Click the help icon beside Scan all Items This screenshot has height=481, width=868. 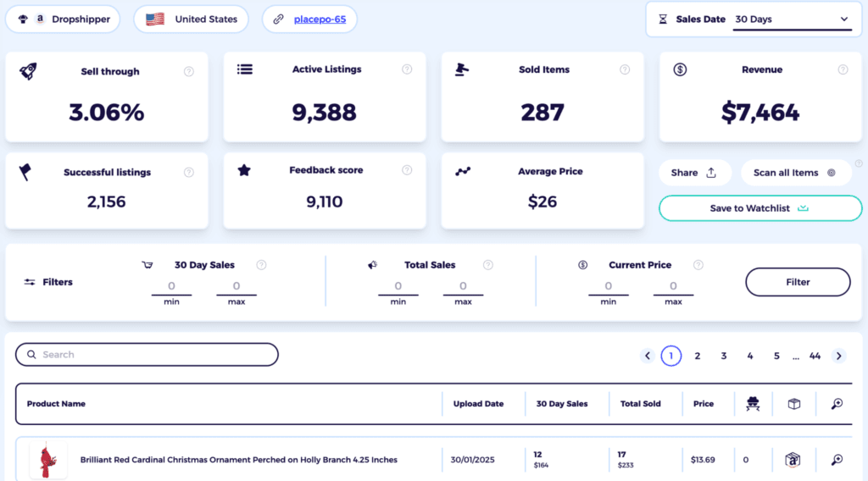click(x=859, y=163)
